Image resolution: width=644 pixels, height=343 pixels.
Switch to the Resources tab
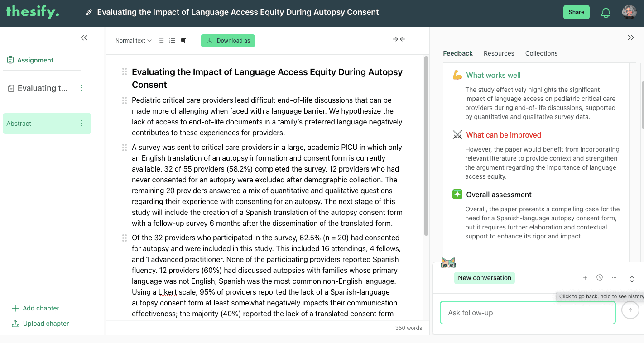click(499, 53)
